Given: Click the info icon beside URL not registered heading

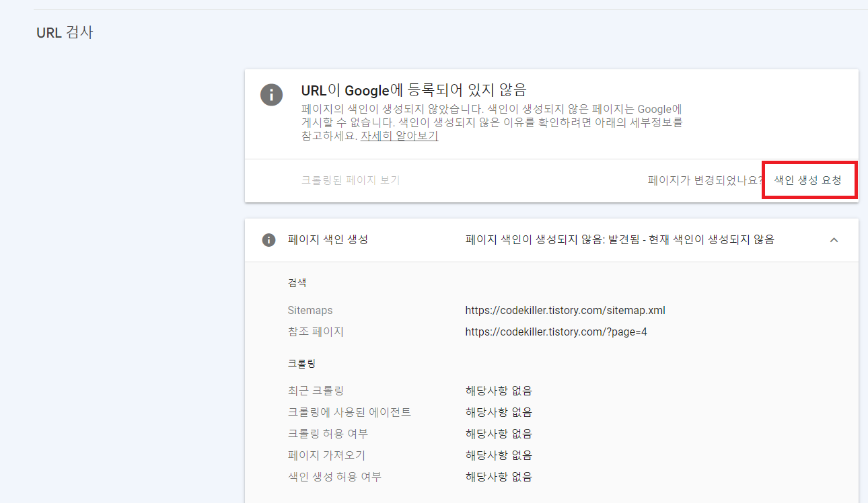Looking at the screenshot, I should pyautogui.click(x=271, y=94).
